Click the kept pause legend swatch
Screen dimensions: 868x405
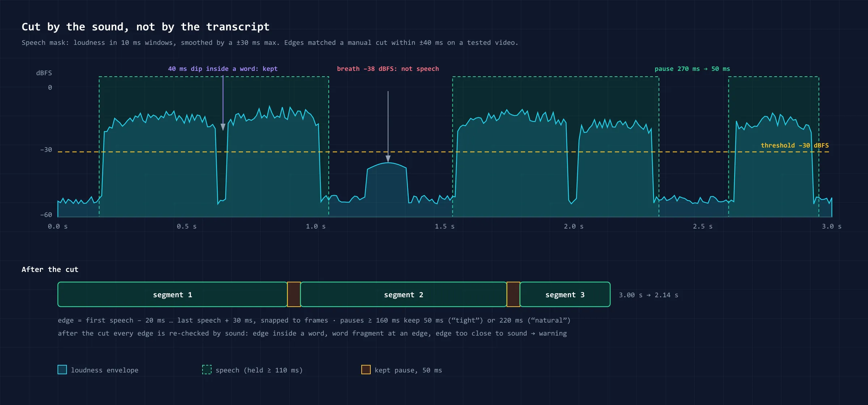[x=366, y=370]
